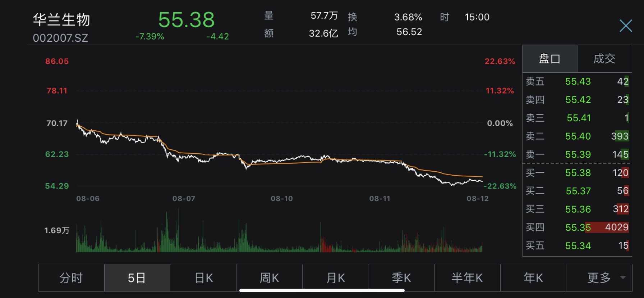Open the 半年K half-year chart
Screen dimensions: 644x298
coord(467,278)
